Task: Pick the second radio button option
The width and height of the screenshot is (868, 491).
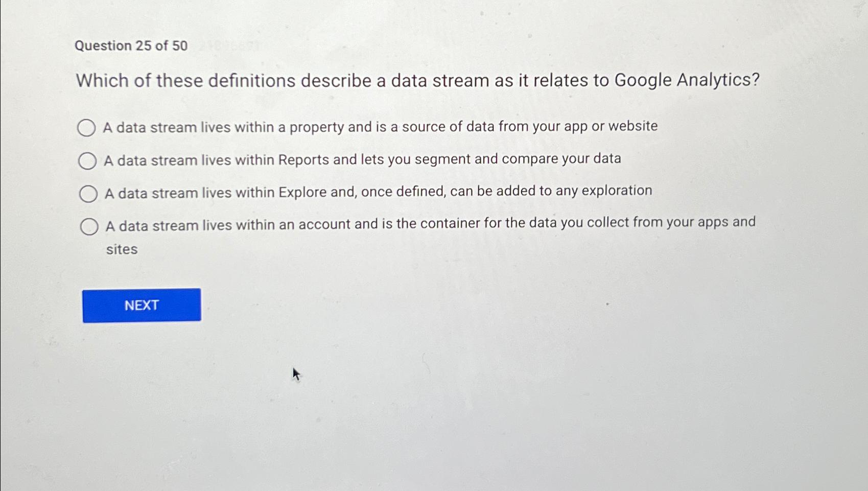Action: coord(88,160)
